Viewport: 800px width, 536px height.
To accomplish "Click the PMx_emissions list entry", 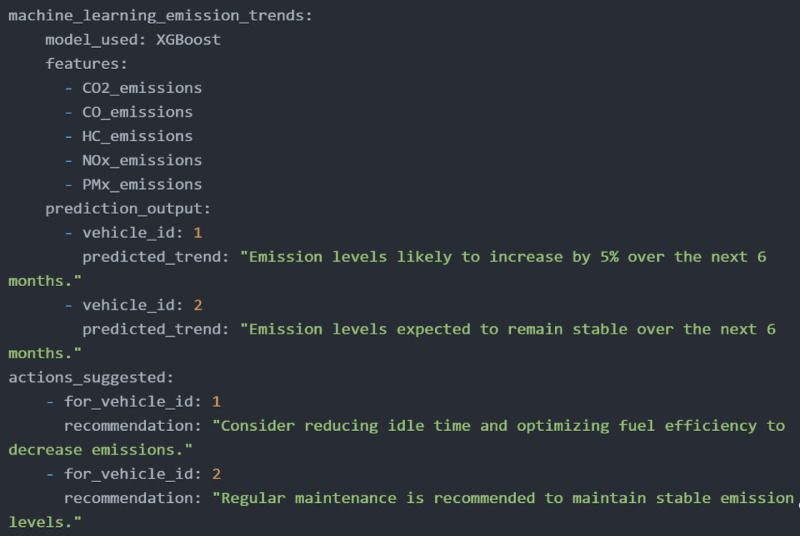I will point(142,184).
